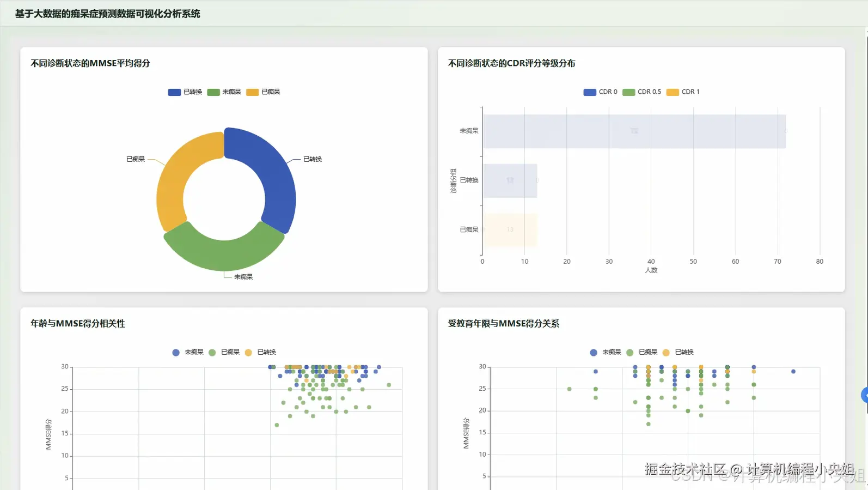The height and width of the screenshot is (490, 868).
Task: Click the 已转换 label beside the donut
Action: click(313, 159)
